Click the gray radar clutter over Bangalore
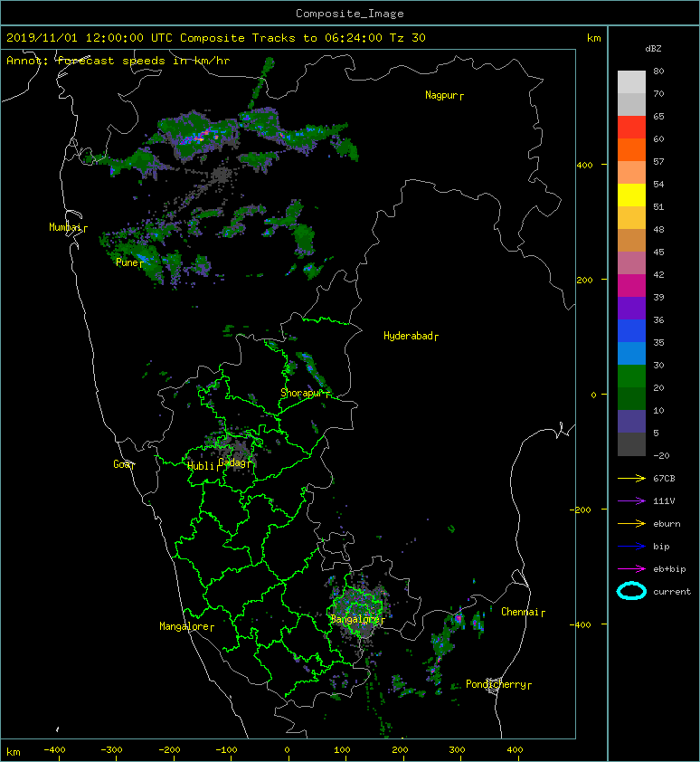Screen dimensions: 700x762 [x=361, y=610]
